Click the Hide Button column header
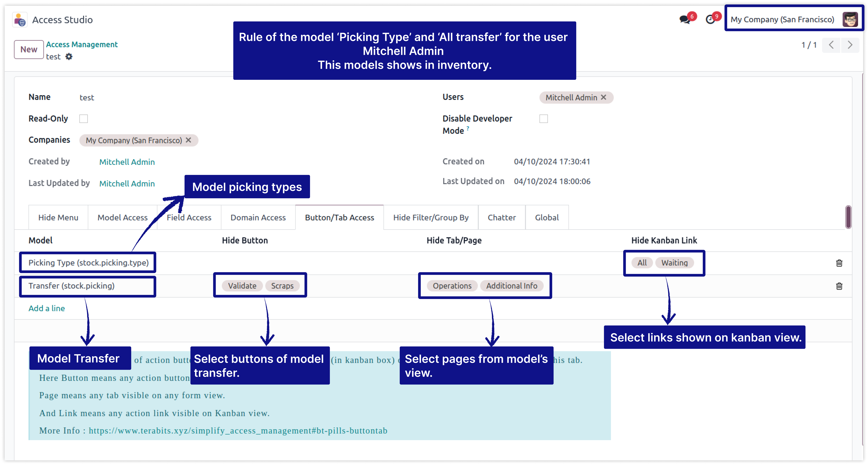 click(245, 240)
